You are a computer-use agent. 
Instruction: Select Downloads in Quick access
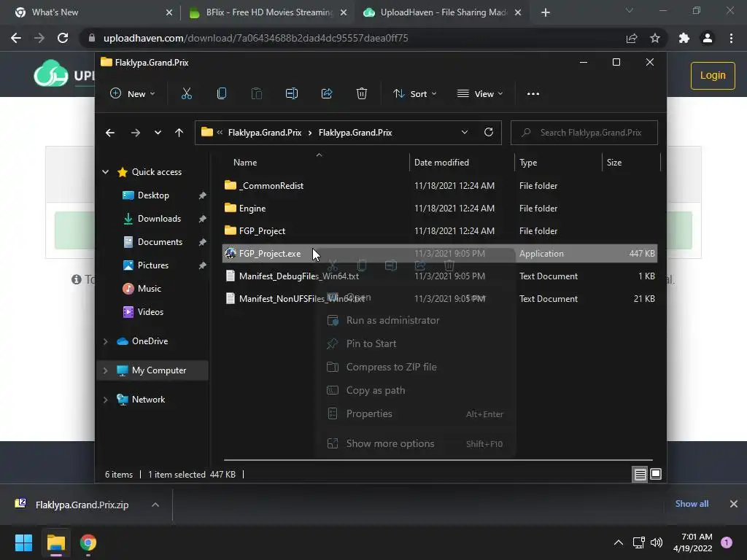pyautogui.click(x=158, y=219)
